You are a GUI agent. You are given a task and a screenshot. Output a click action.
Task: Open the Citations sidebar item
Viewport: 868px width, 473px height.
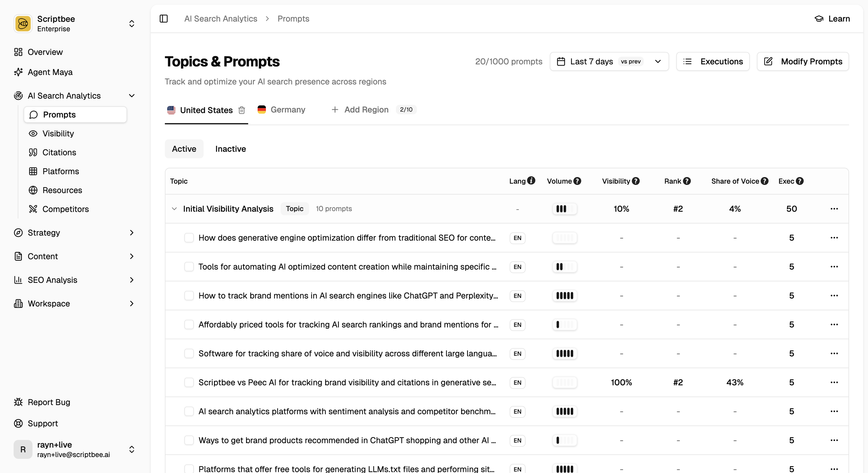[59, 153]
